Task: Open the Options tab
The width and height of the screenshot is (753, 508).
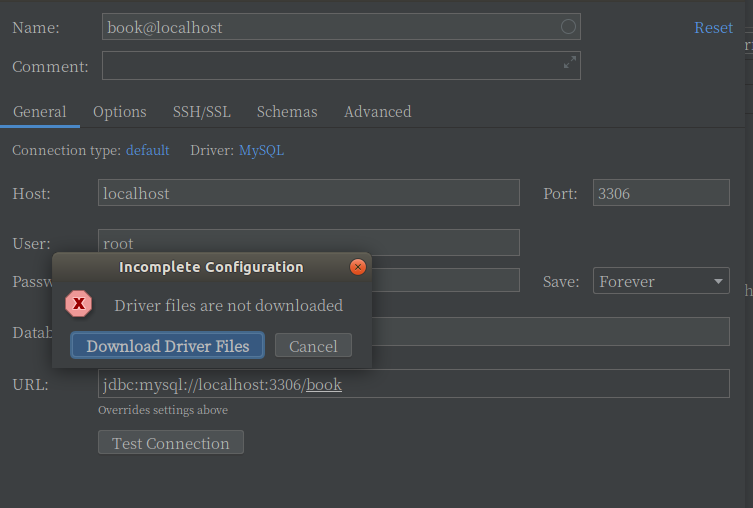Action: click(x=120, y=112)
